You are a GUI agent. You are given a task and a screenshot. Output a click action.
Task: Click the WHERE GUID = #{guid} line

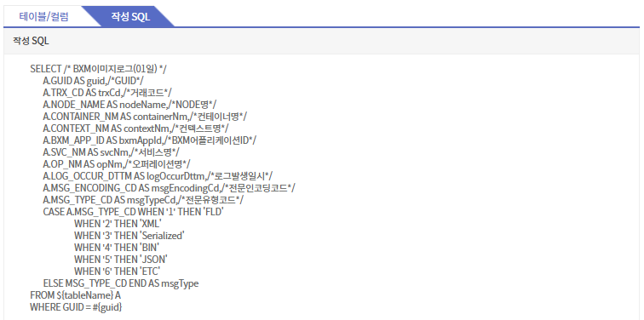76,307
